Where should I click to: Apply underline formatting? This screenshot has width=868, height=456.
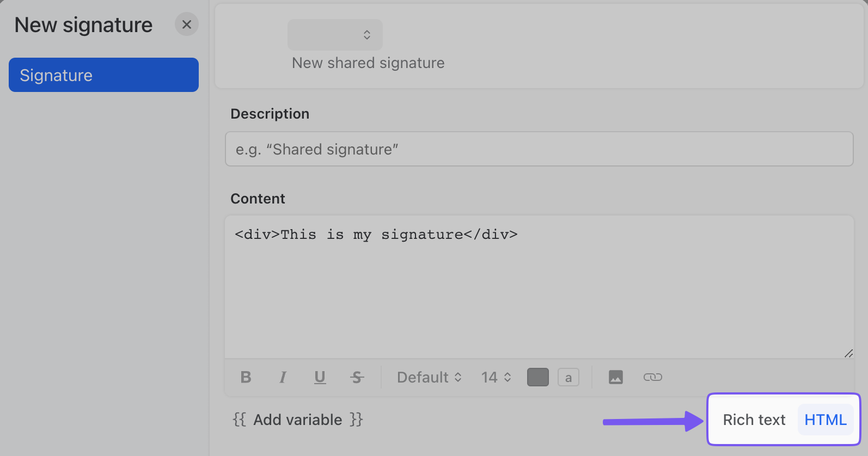pos(320,377)
